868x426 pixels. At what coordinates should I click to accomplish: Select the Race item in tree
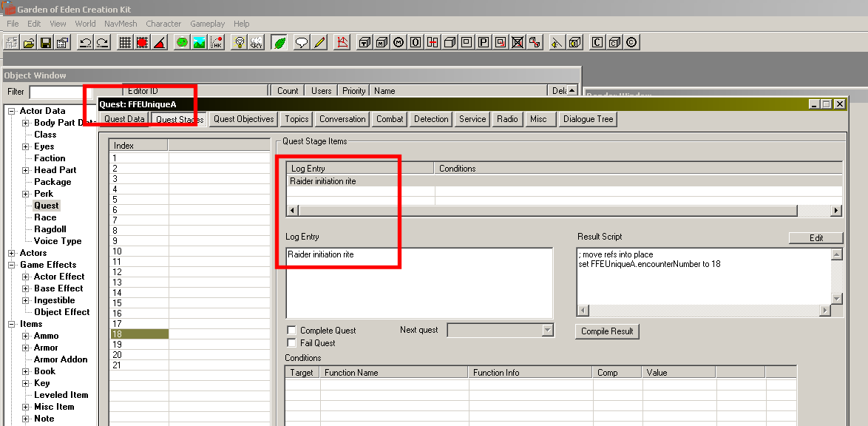tap(45, 217)
